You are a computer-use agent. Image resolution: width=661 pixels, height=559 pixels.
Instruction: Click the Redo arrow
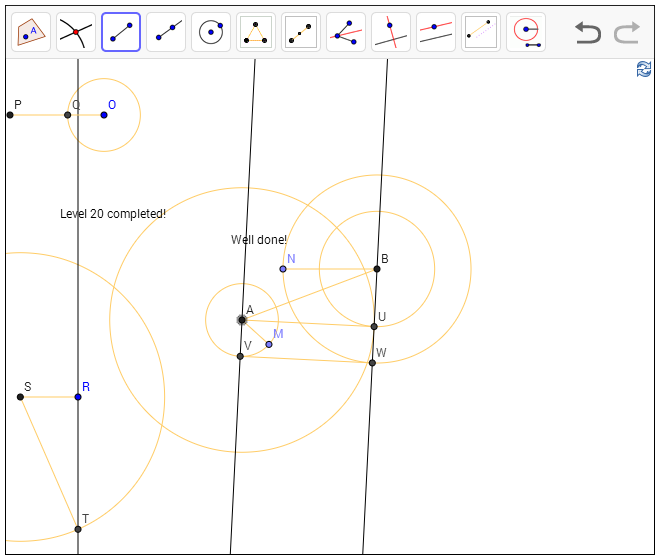pos(627,33)
